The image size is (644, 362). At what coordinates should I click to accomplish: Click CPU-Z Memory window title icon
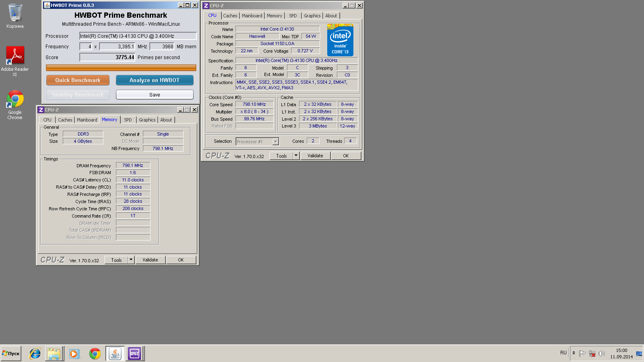[x=41, y=110]
